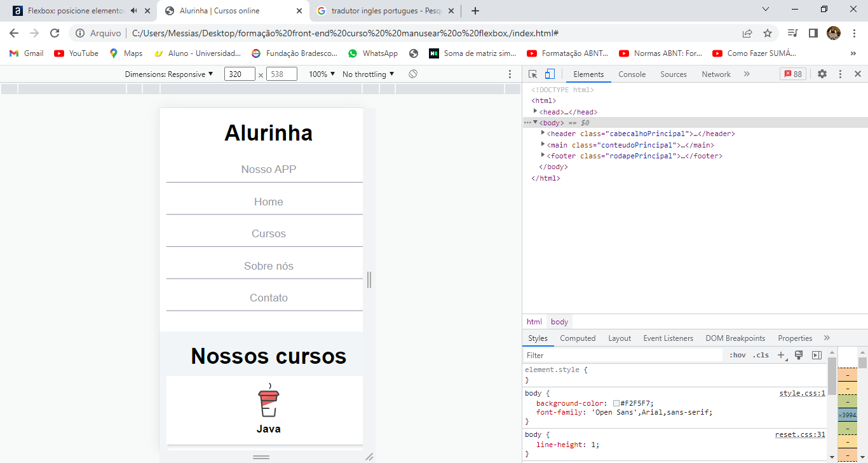868x463 pixels.
Task: Toggle the browser side panel icon
Action: pos(813,33)
